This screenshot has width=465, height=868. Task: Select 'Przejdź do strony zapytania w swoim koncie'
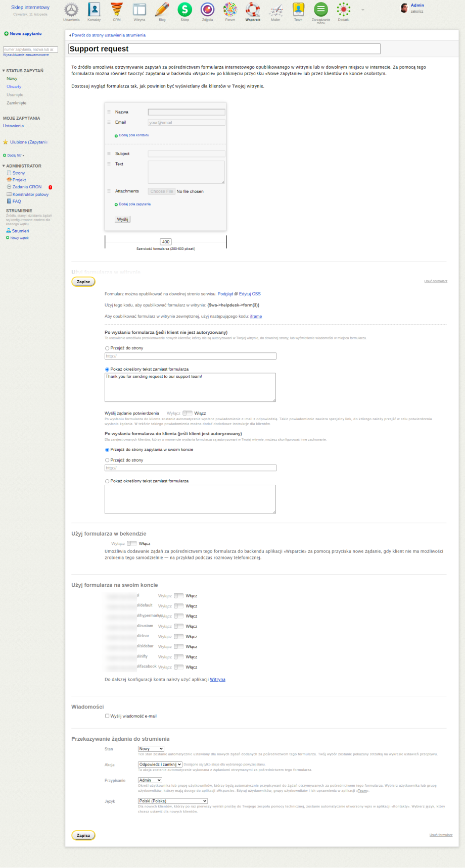(107, 450)
